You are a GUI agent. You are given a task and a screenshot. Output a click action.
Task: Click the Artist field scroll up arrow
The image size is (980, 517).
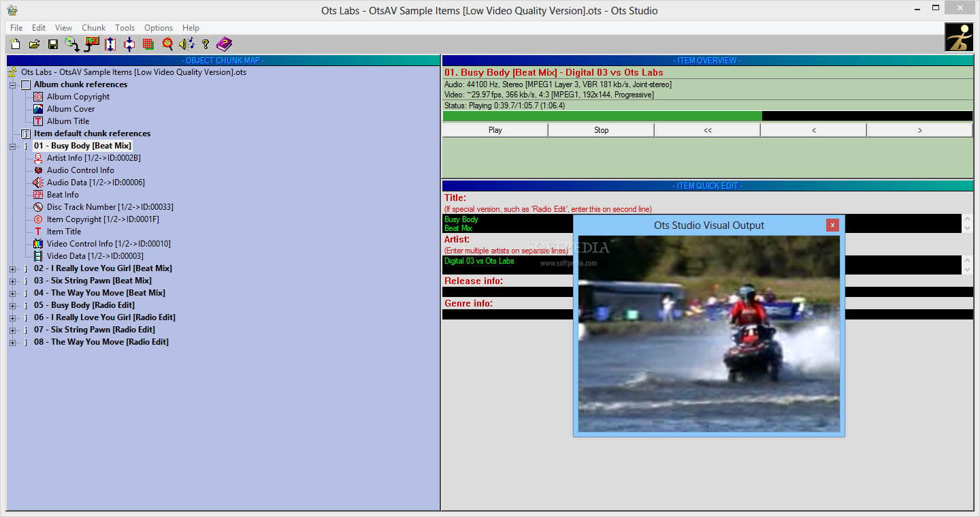pos(968,260)
